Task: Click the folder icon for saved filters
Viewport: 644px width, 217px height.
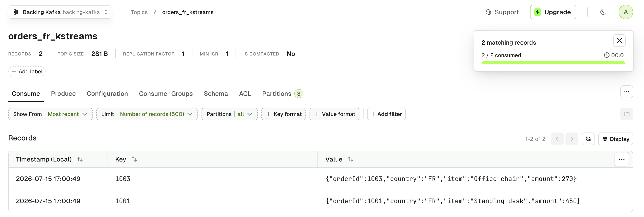Action: pyautogui.click(x=627, y=114)
